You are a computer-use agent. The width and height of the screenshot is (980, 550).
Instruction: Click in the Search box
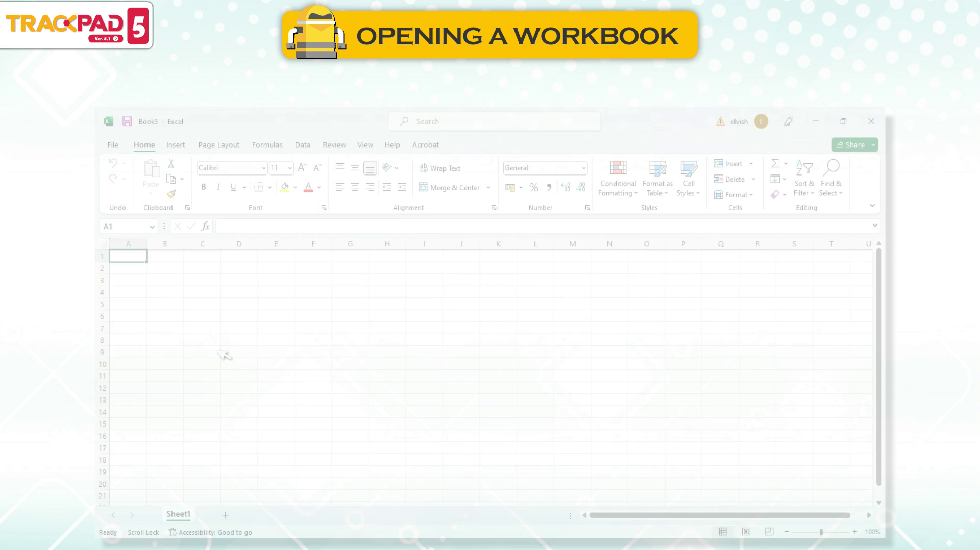tap(494, 121)
